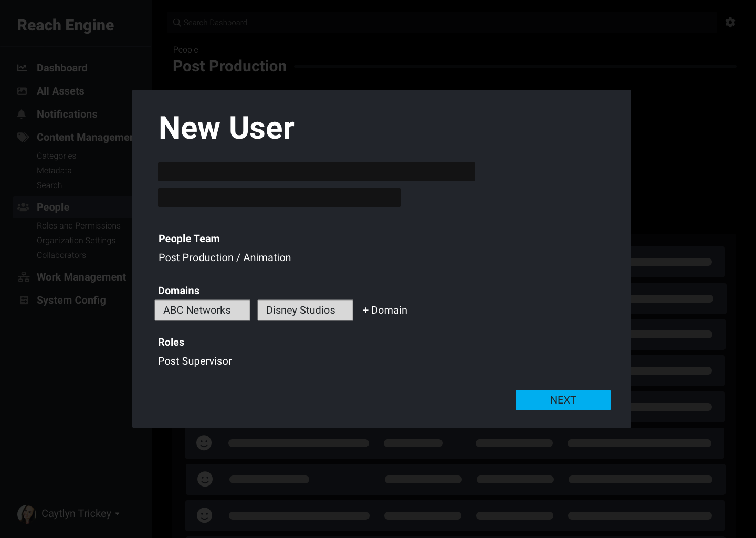Click the Notifications bell icon
Screen dimensions: 756x538
pos(22,114)
